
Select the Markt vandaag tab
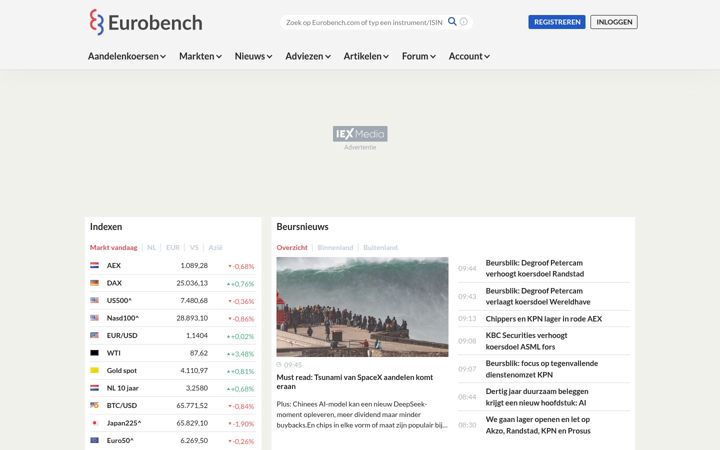(113, 248)
